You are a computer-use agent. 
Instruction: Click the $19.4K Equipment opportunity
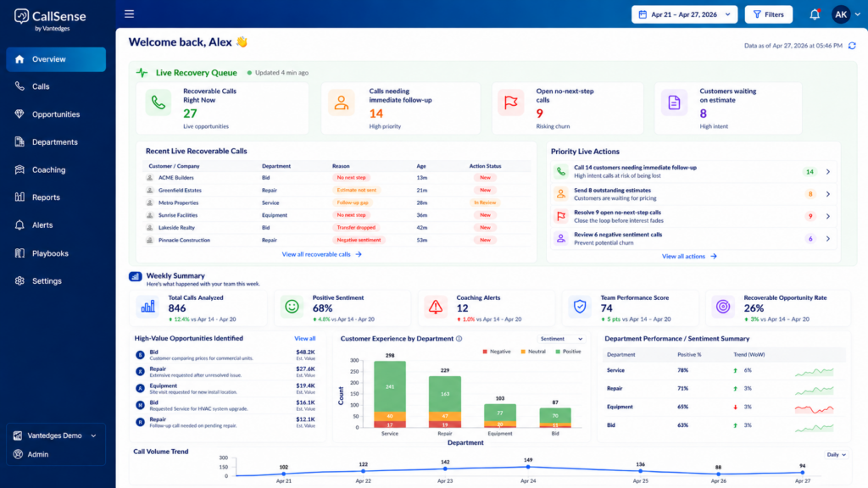coord(225,388)
